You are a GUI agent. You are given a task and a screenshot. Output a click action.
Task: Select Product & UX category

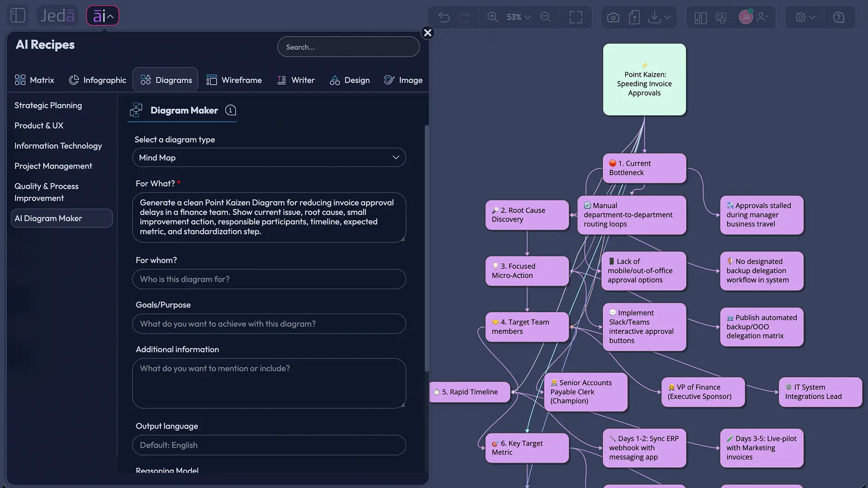pyautogui.click(x=39, y=126)
